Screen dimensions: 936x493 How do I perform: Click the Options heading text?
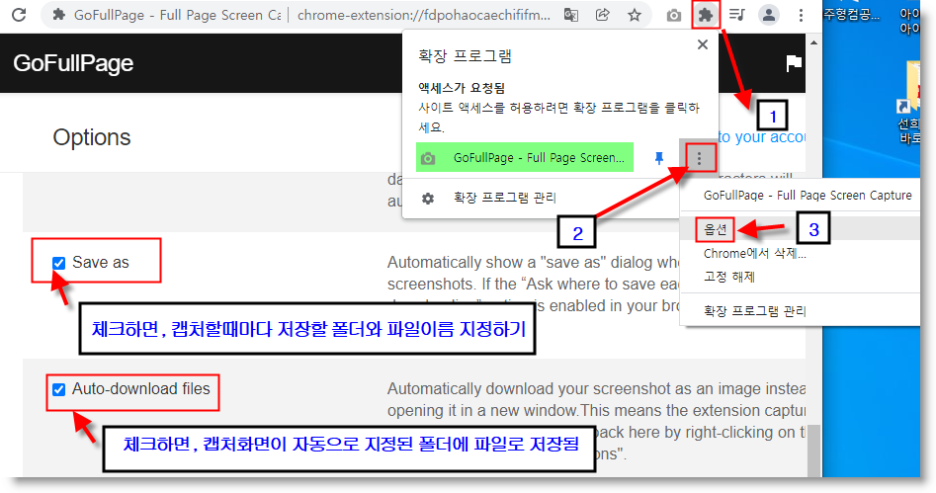coord(91,137)
